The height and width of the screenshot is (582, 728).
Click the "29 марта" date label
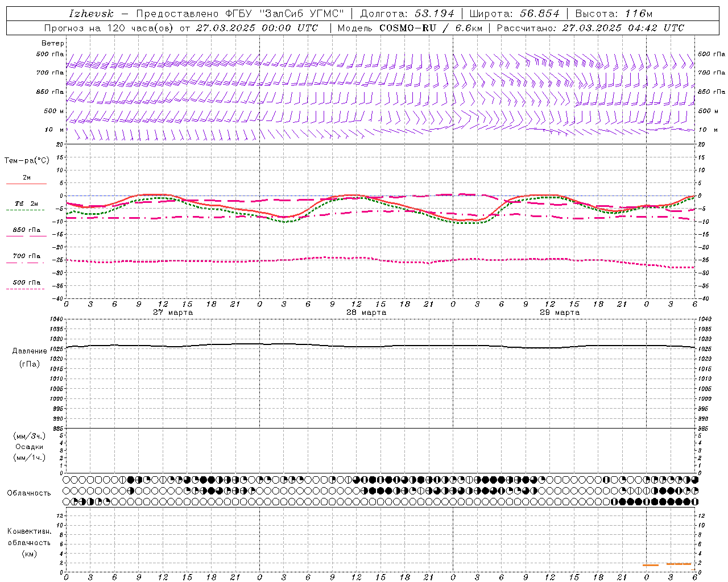560,313
